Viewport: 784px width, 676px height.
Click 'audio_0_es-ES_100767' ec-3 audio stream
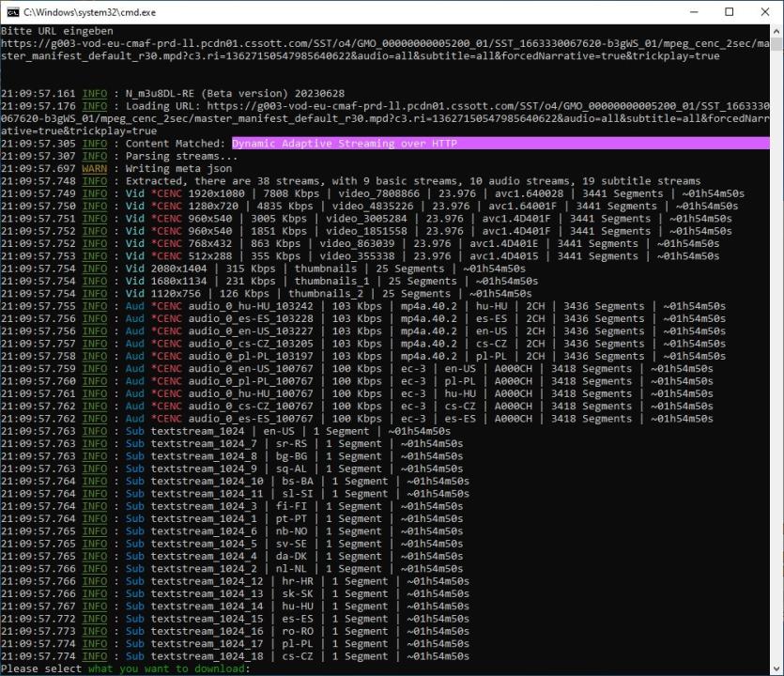click(251, 419)
